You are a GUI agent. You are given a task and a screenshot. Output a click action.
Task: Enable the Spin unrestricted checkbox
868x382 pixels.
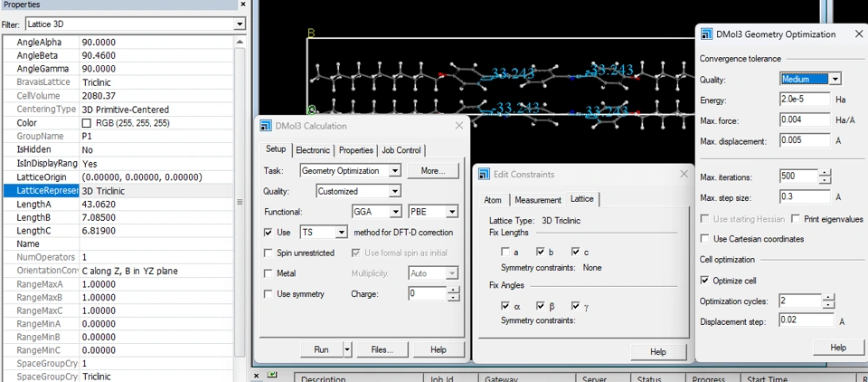(x=269, y=253)
